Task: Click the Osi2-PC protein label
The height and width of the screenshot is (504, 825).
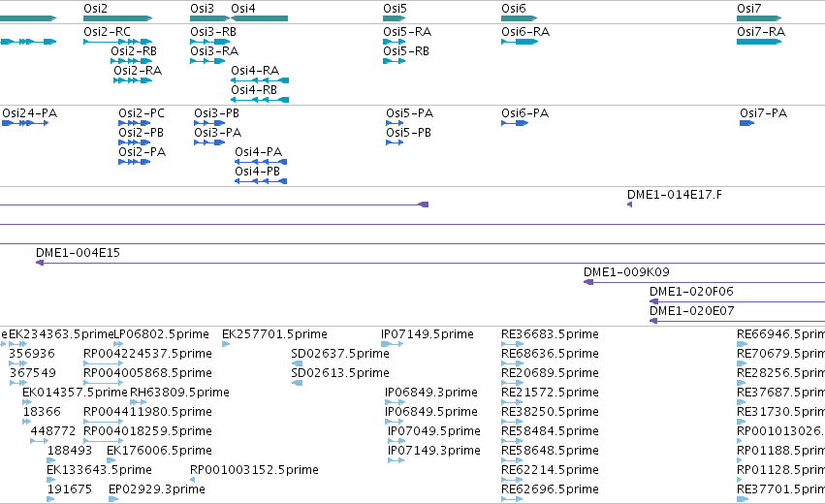Action: (142, 113)
